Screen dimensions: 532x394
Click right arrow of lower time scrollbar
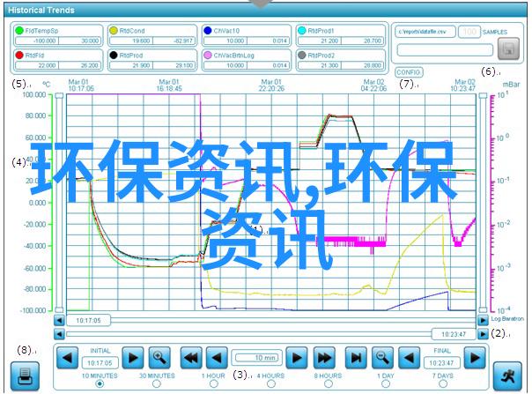483,334
